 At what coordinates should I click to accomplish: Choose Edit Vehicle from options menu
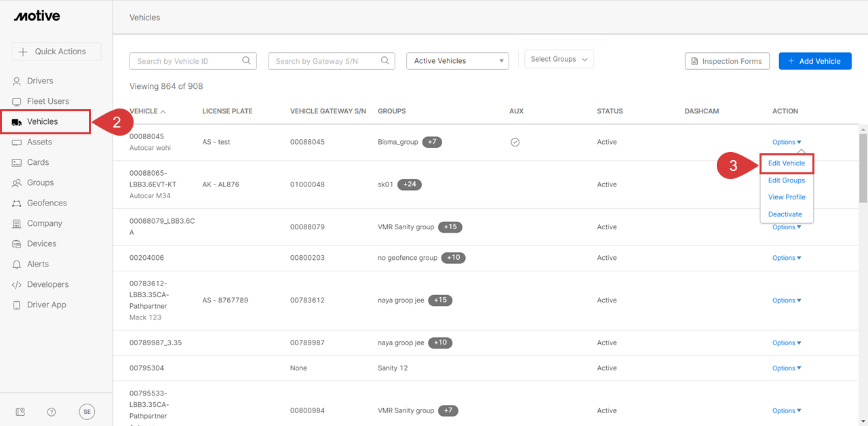tap(787, 163)
